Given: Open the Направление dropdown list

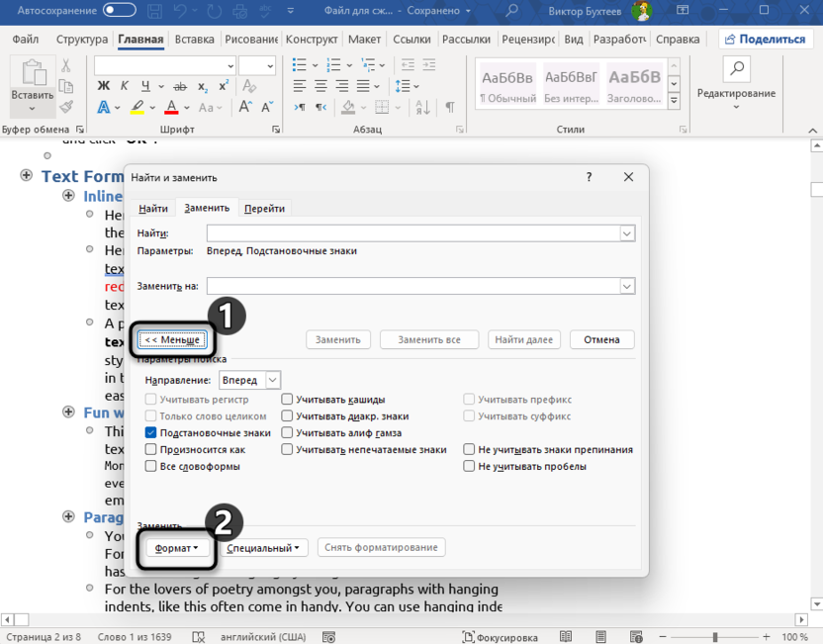Looking at the screenshot, I should 273,380.
